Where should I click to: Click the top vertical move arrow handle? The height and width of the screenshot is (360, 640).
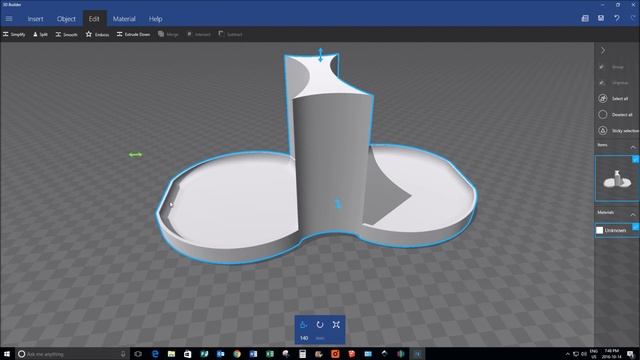[320, 55]
